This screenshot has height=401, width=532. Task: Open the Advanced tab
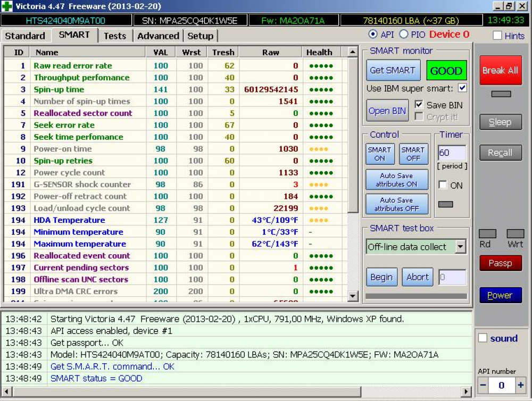tap(158, 36)
